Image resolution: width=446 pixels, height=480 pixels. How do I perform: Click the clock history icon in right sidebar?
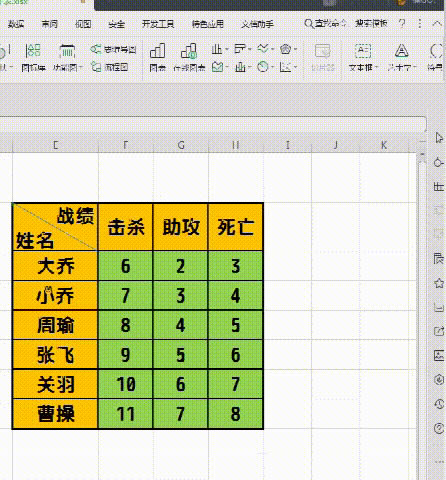point(439,404)
